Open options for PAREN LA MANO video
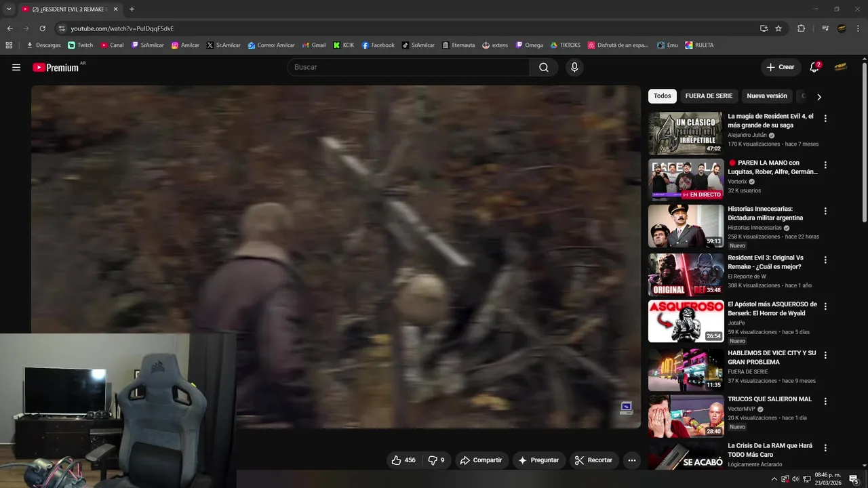 point(825,165)
